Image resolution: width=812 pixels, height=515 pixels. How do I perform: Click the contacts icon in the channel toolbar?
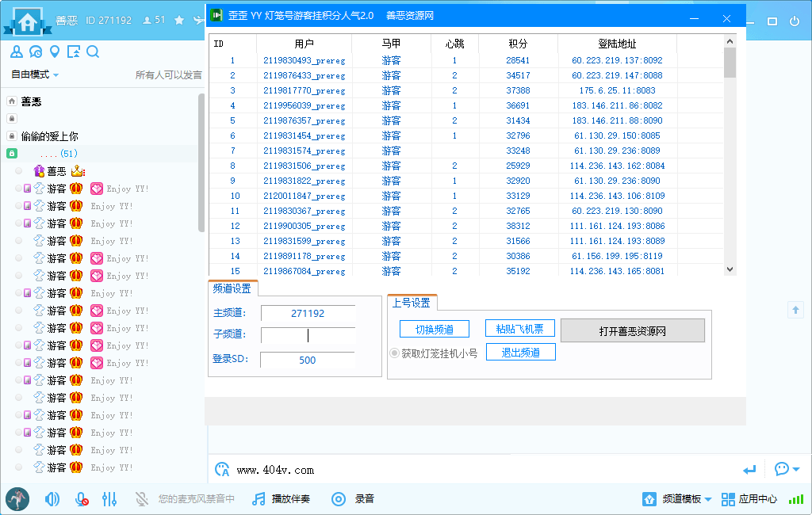point(17,51)
